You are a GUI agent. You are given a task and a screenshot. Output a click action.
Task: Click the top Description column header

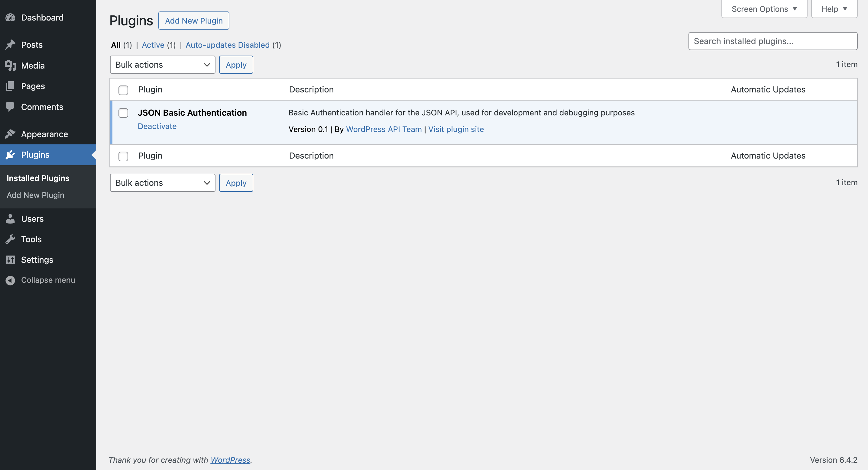point(311,89)
